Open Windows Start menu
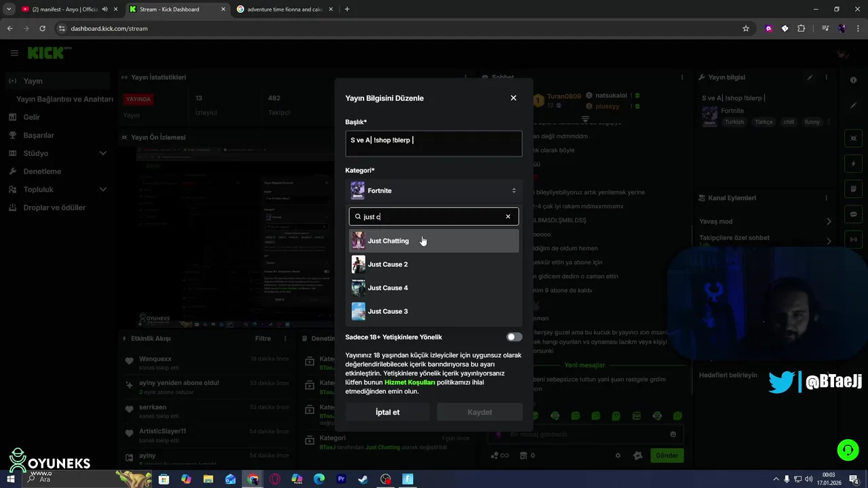 coord(10,479)
